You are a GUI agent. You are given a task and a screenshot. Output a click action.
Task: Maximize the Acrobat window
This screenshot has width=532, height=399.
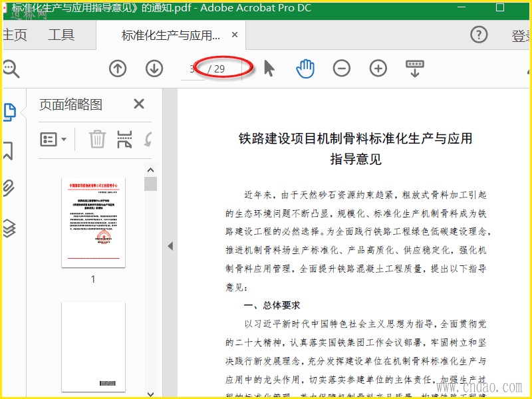(x=500, y=7)
